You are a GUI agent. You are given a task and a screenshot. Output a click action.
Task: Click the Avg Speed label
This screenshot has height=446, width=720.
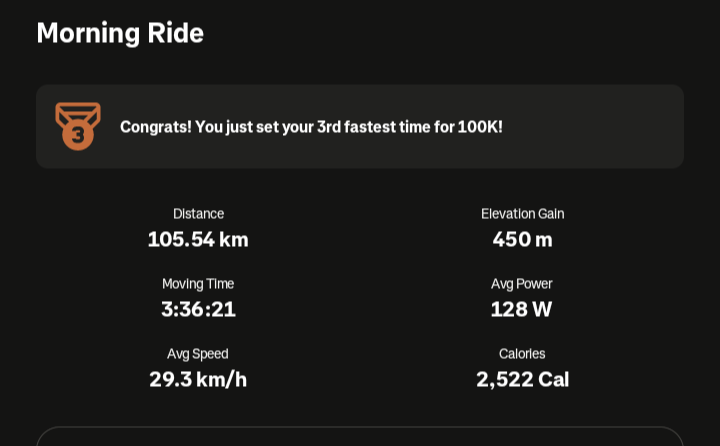[198, 354]
